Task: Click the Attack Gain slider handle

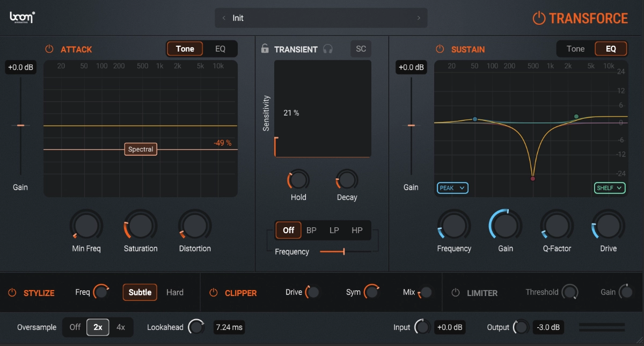Action: [20, 125]
